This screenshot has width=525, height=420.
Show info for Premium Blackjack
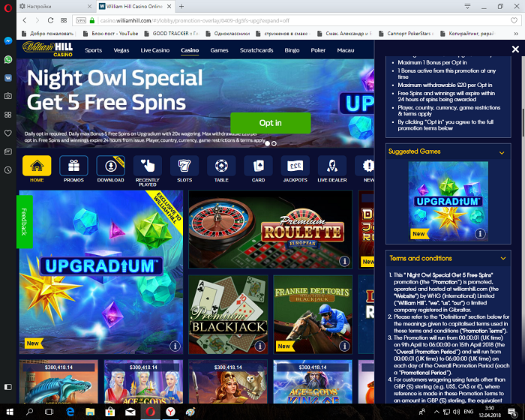coord(259,346)
